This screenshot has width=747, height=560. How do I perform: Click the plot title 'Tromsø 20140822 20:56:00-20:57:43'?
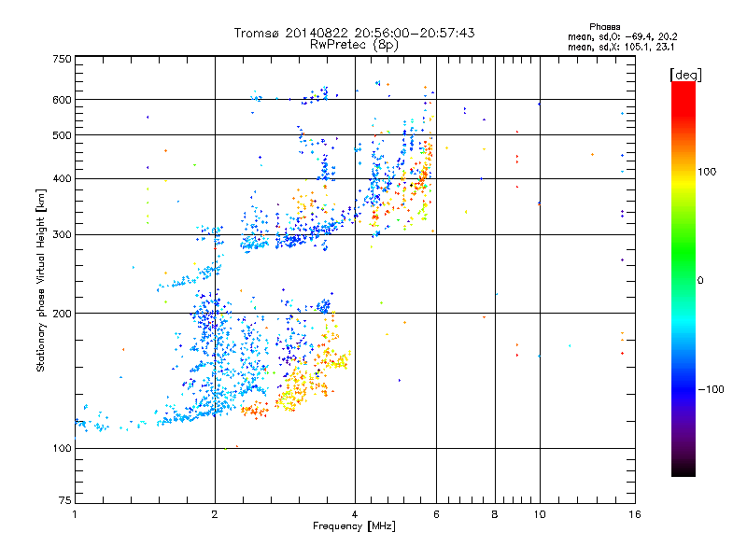tap(354, 33)
